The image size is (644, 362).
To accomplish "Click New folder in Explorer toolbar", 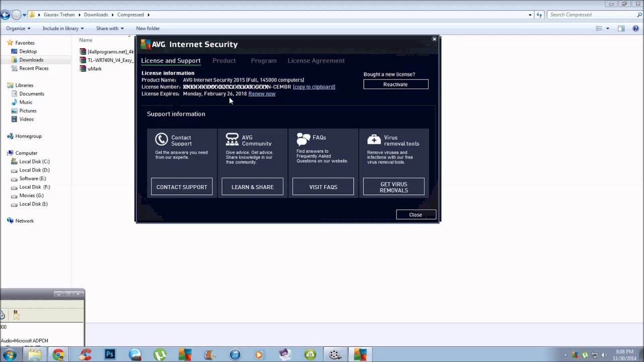I will click(148, 29).
